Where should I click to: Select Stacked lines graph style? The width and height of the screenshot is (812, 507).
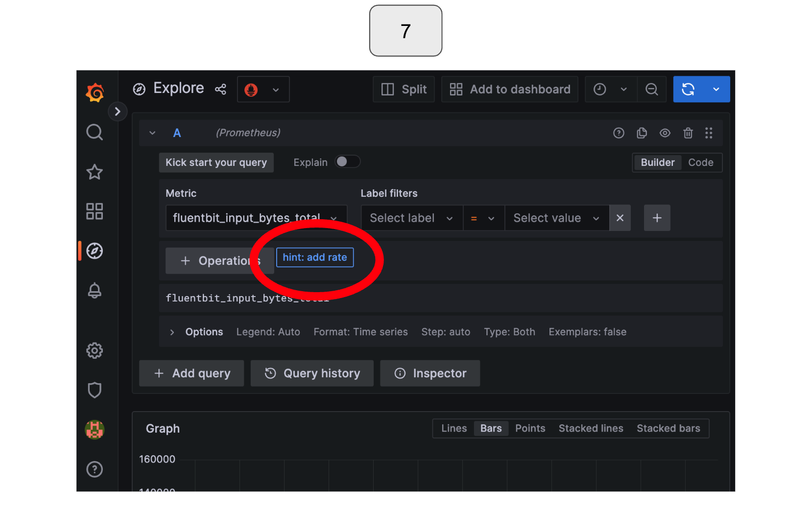pos(591,428)
